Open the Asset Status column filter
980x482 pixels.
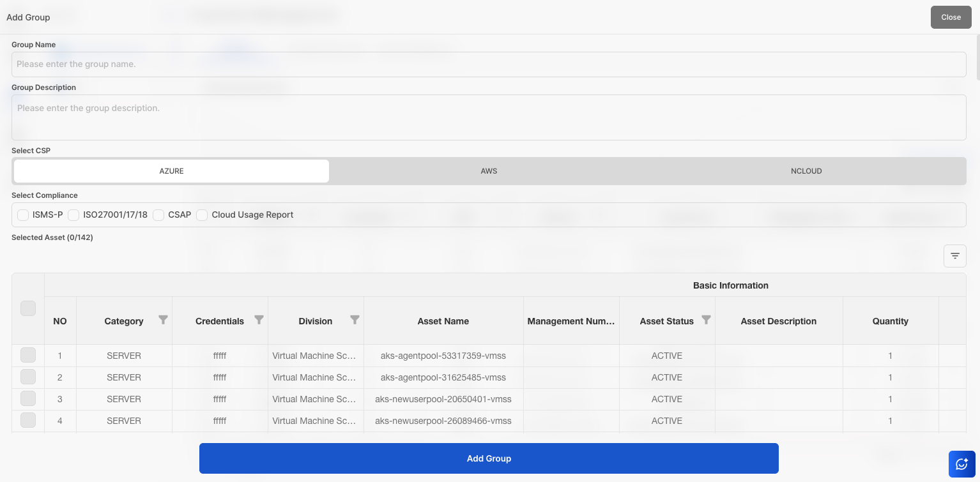pyautogui.click(x=706, y=320)
